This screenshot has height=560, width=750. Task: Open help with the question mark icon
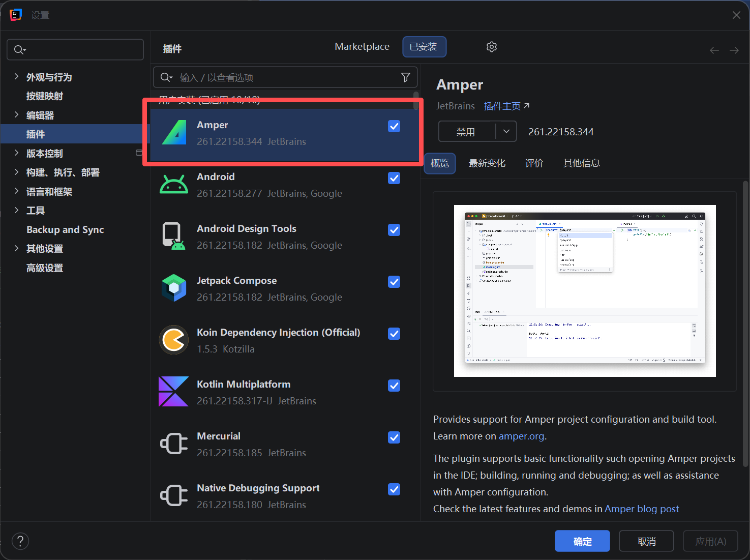pyautogui.click(x=20, y=541)
